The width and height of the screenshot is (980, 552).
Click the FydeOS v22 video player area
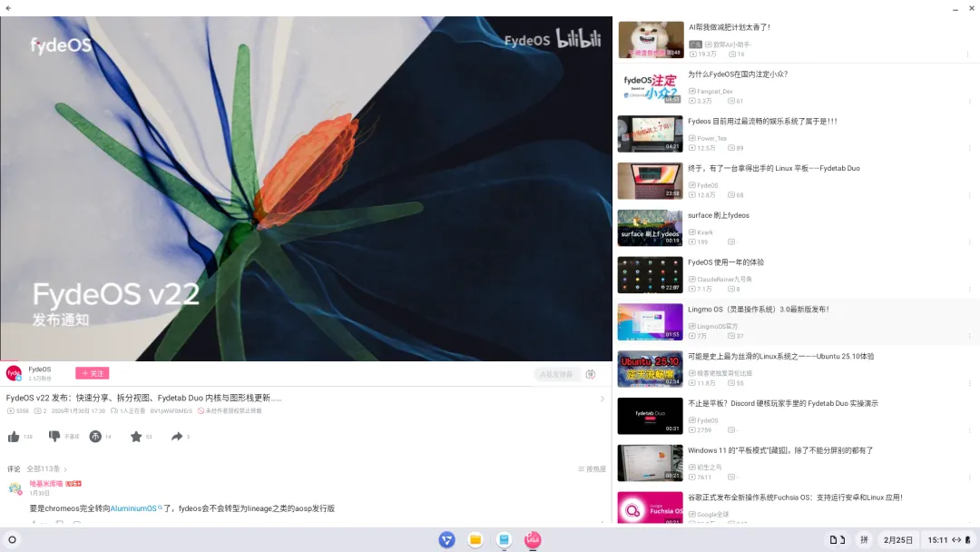click(x=307, y=188)
